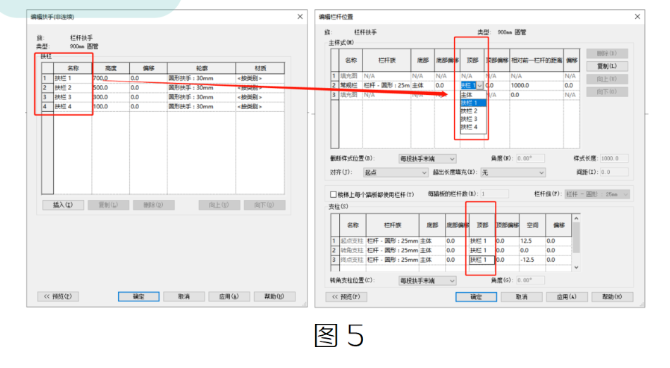670x368 pixels.
Task: Click material cell of 扶栏 1 row
Action: tap(260, 78)
